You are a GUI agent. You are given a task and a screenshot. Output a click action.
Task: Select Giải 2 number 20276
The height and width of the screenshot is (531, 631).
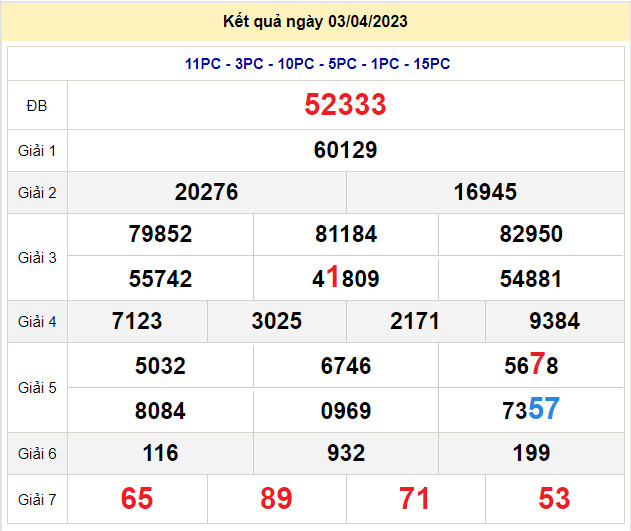[x=206, y=192]
